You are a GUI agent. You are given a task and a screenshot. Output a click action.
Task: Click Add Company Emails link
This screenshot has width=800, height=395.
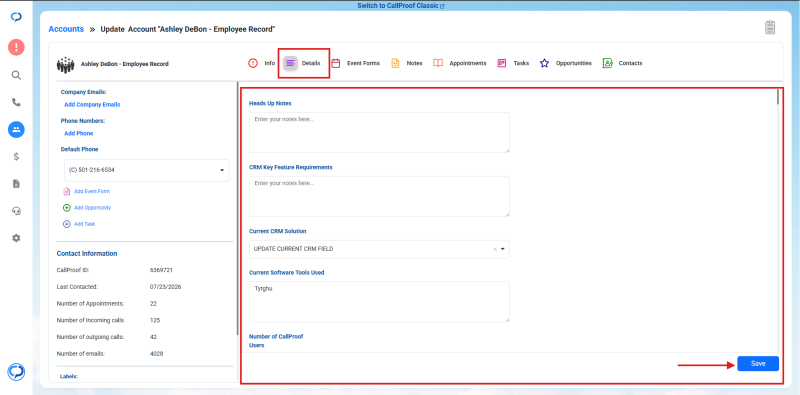[92, 105]
